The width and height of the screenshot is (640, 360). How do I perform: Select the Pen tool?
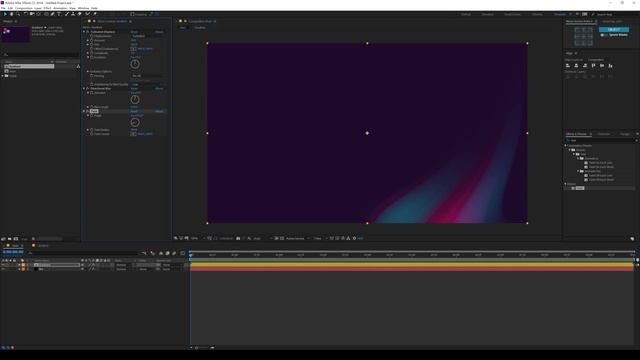coord(52,14)
